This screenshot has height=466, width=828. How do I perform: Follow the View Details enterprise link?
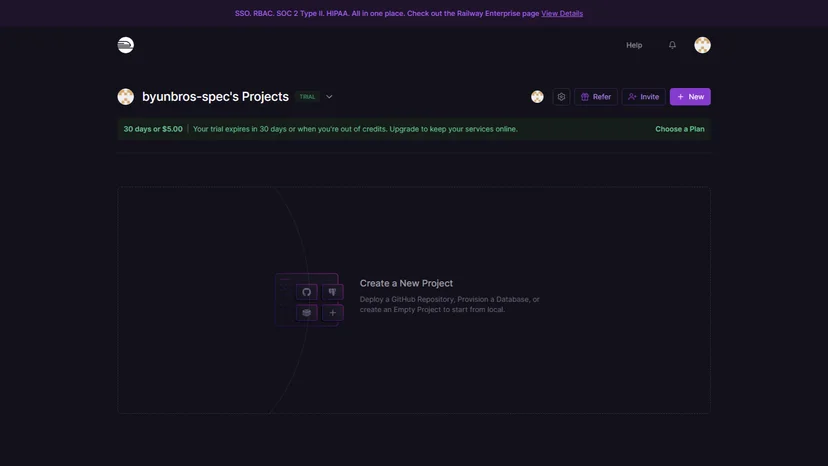[562, 14]
